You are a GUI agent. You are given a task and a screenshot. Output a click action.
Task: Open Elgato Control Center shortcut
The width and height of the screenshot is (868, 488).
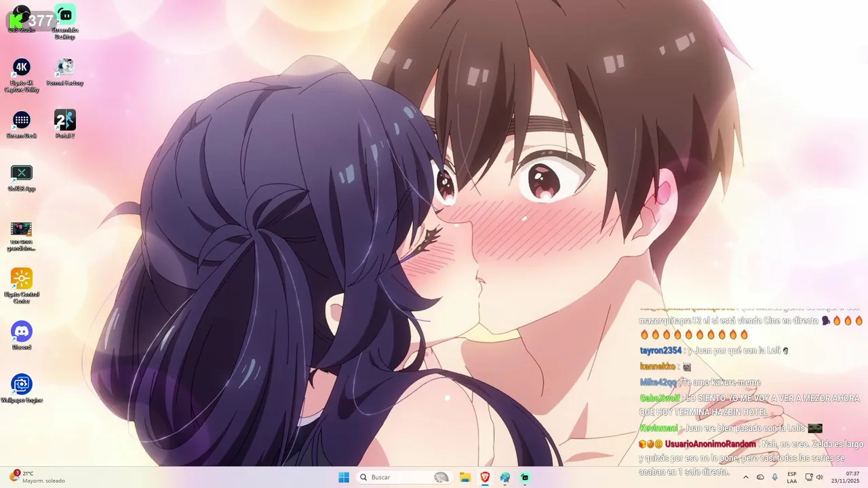(22, 285)
